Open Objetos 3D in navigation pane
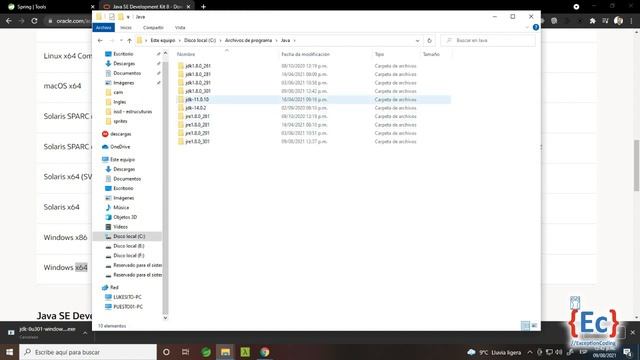Viewport: 640px width, 360px height. point(125,217)
